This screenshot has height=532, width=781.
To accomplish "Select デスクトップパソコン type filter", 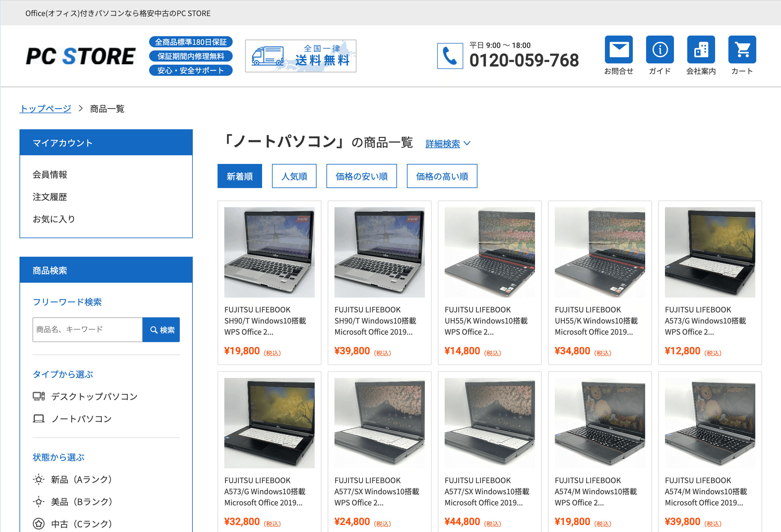I will tap(85, 397).
